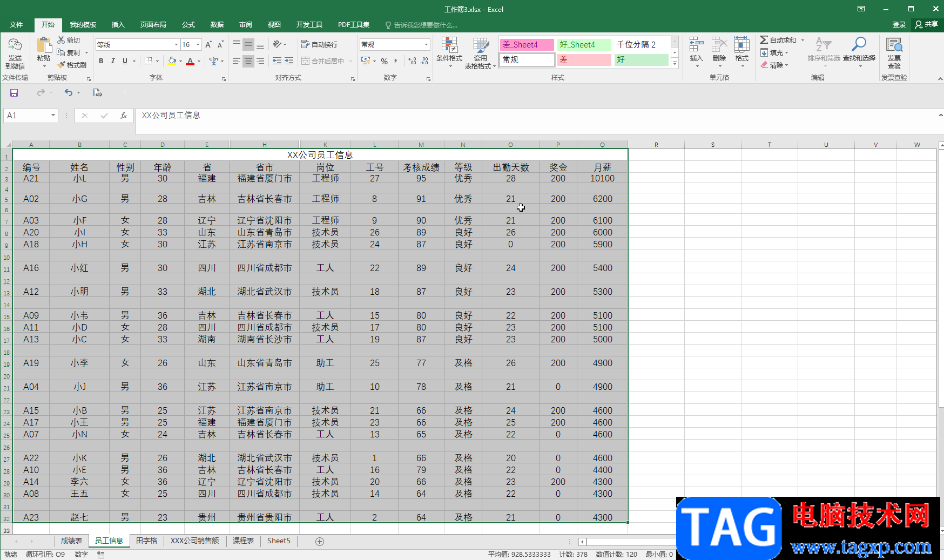Switch to the 课程表 sheet tab
944x560 pixels.
coord(243,541)
